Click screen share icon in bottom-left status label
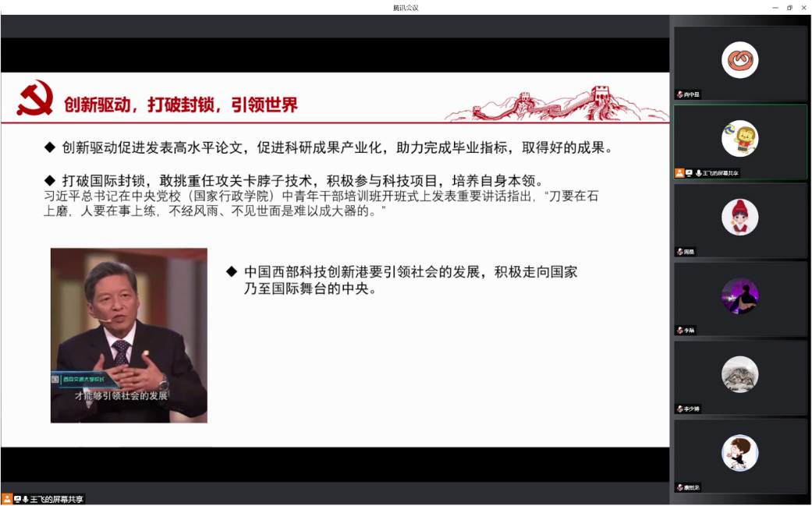The width and height of the screenshot is (812, 506). 17,499
